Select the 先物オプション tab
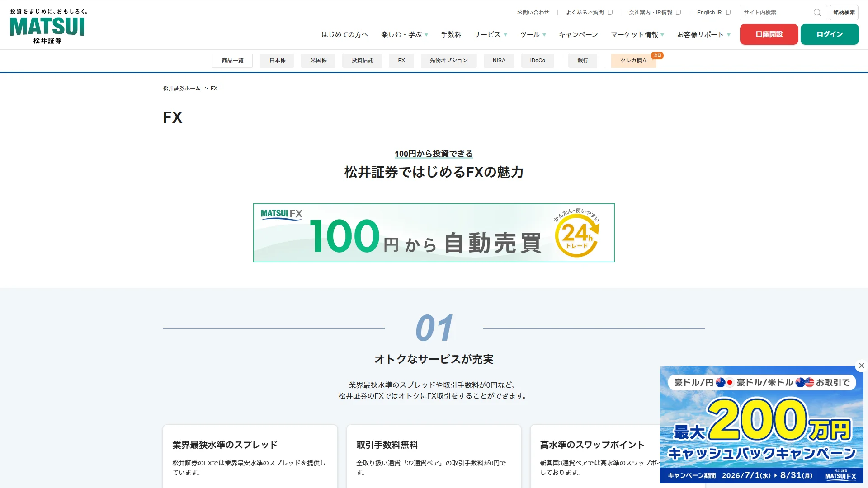This screenshot has height=488, width=868. (449, 61)
